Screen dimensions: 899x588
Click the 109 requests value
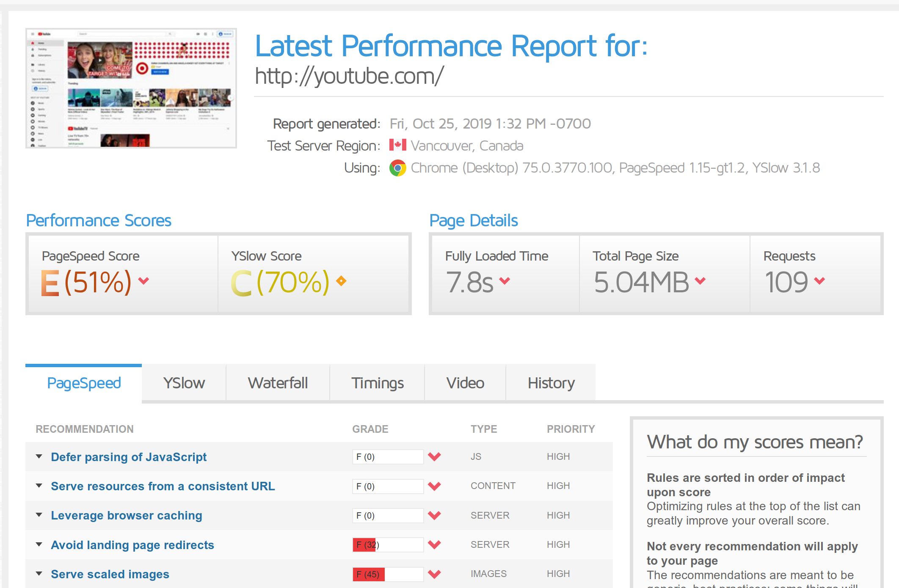pyautogui.click(x=786, y=282)
